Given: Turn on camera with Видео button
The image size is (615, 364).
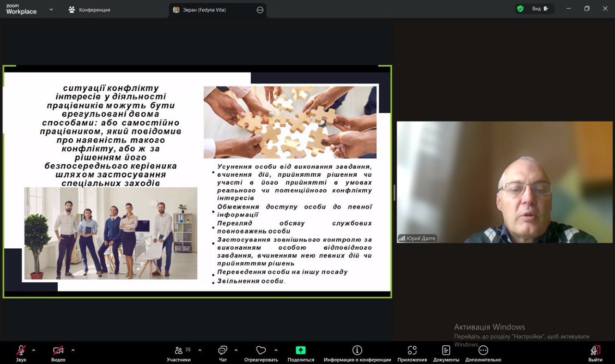Looking at the screenshot, I should pyautogui.click(x=58, y=351).
